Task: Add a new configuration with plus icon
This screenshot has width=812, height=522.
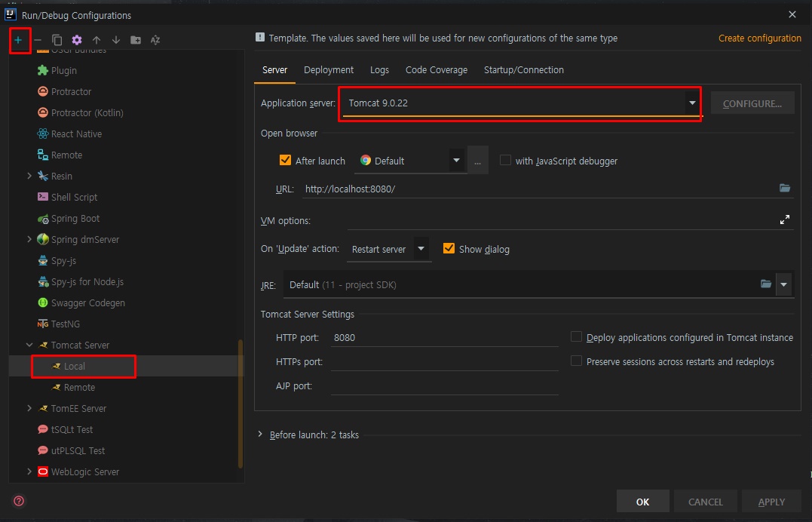Action: click(18, 40)
